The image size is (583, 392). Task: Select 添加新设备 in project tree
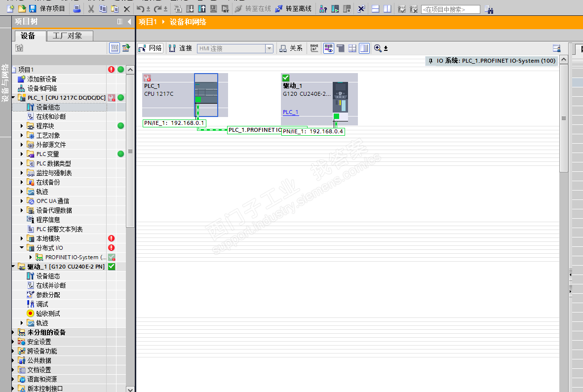42,79
